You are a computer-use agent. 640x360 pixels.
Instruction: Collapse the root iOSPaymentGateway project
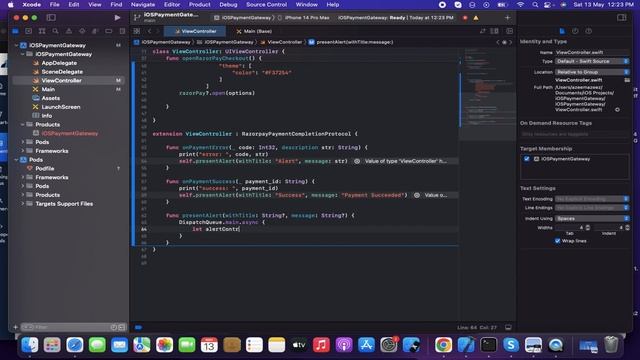(16, 45)
